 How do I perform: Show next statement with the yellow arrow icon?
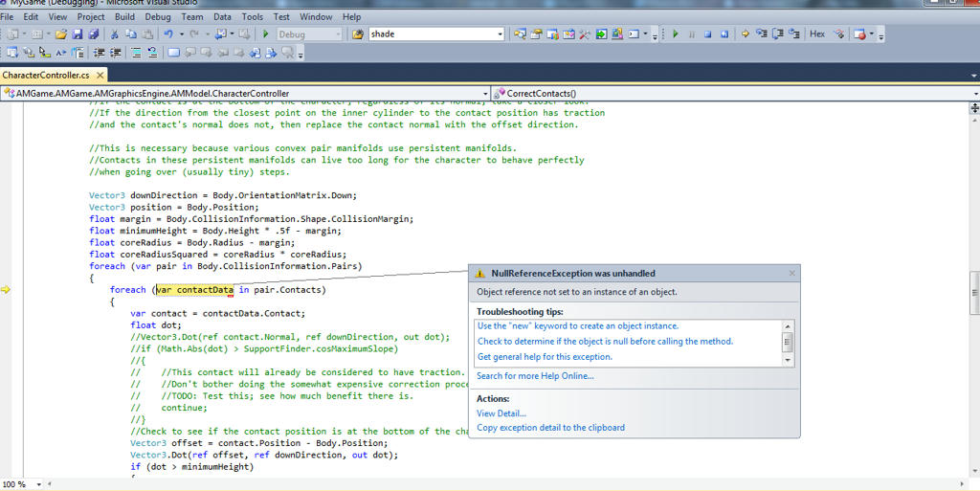[x=745, y=34]
